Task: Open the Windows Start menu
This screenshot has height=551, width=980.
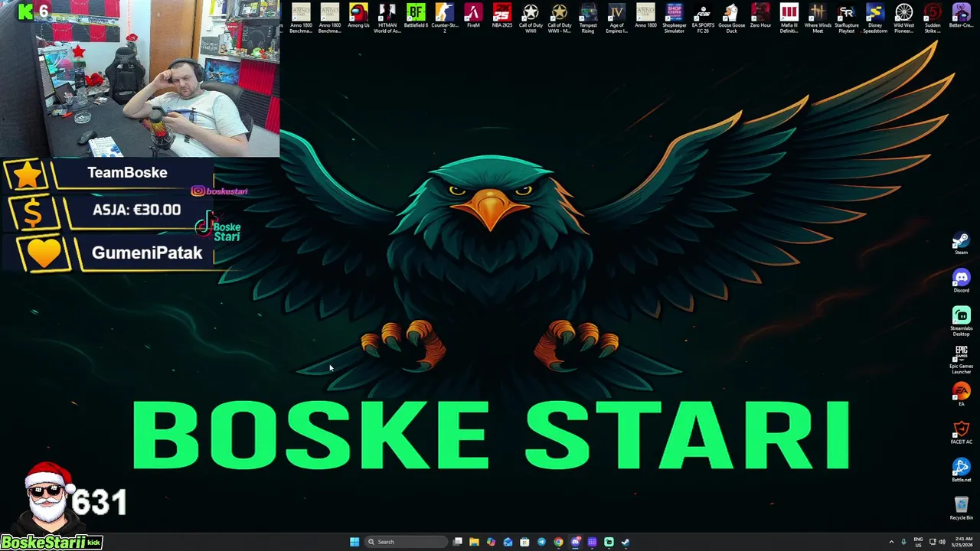Action: click(x=354, y=542)
